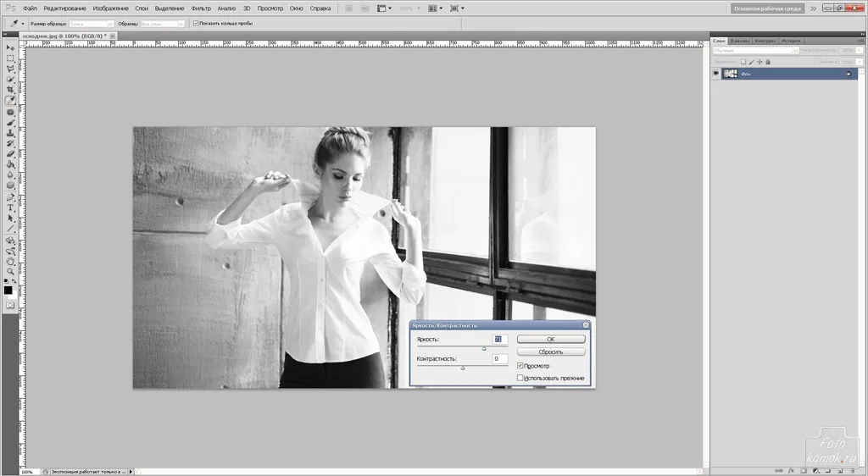Viewport: 868px width, 476px height.
Task: Select the Blur tool
Action: click(x=10, y=175)
